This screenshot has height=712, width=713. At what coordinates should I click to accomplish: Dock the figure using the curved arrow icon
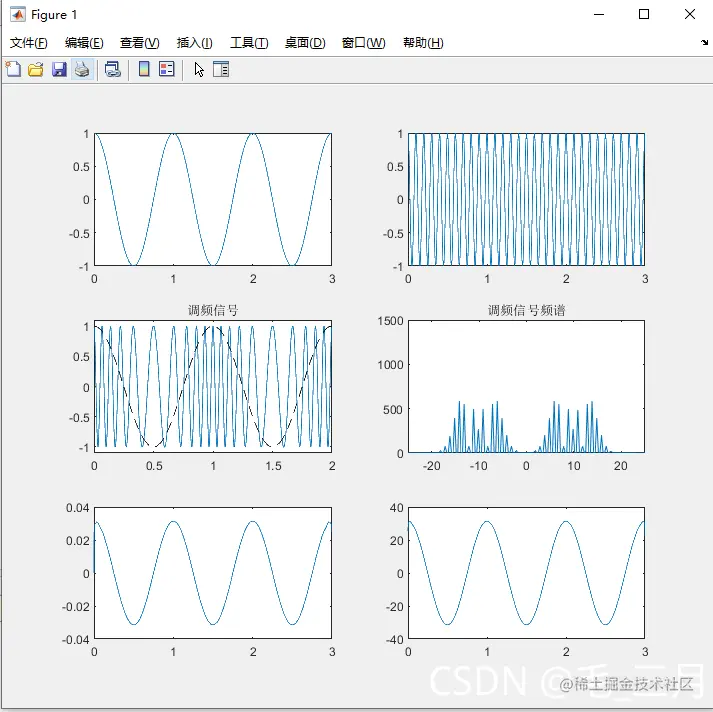tap(704, 42)
